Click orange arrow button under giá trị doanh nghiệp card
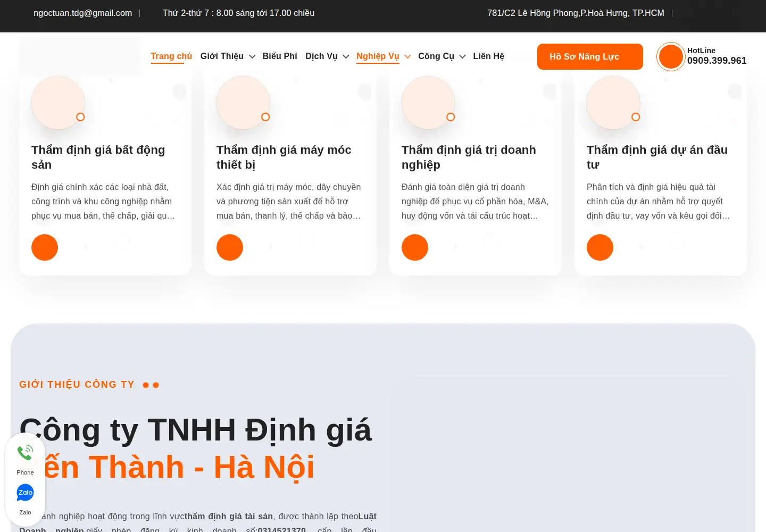 415,247
